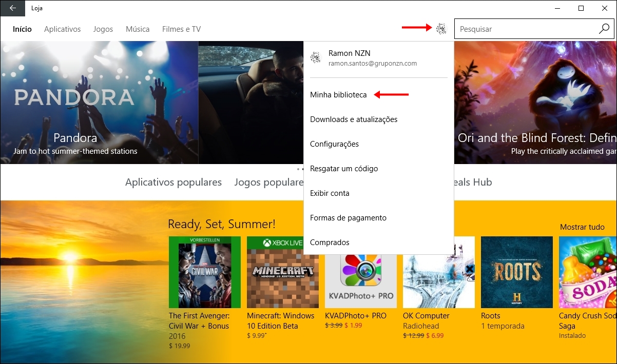Click 'The First Avenger: Civil War + Bonus' title
The height and width of the screenshot is (364, 617).
pos(199,321)
